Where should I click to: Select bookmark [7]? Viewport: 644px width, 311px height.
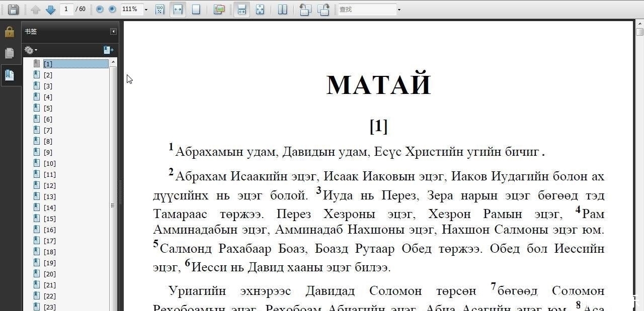48,130
